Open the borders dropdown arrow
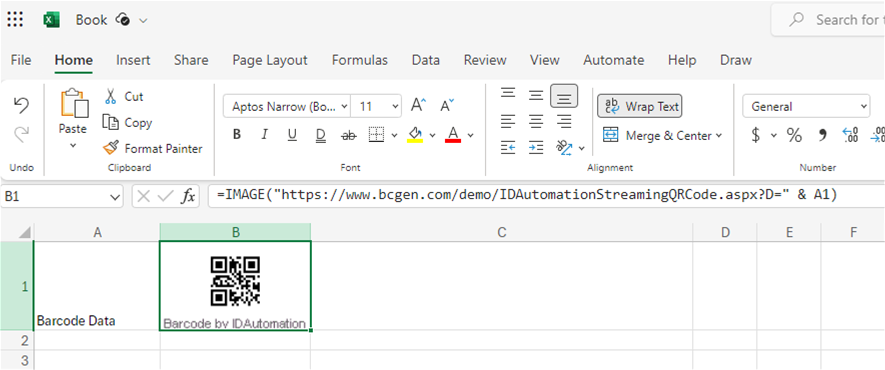 [x=395, y=135]
